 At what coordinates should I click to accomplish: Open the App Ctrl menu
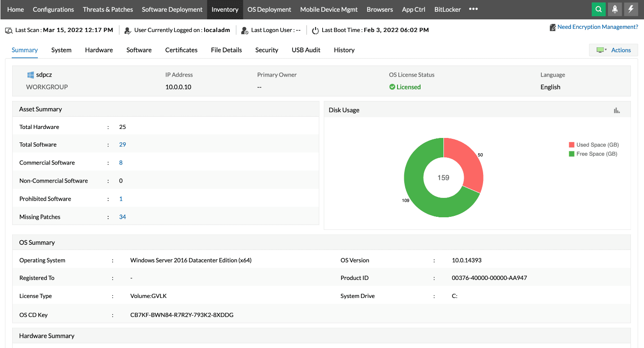coord(414,9)
